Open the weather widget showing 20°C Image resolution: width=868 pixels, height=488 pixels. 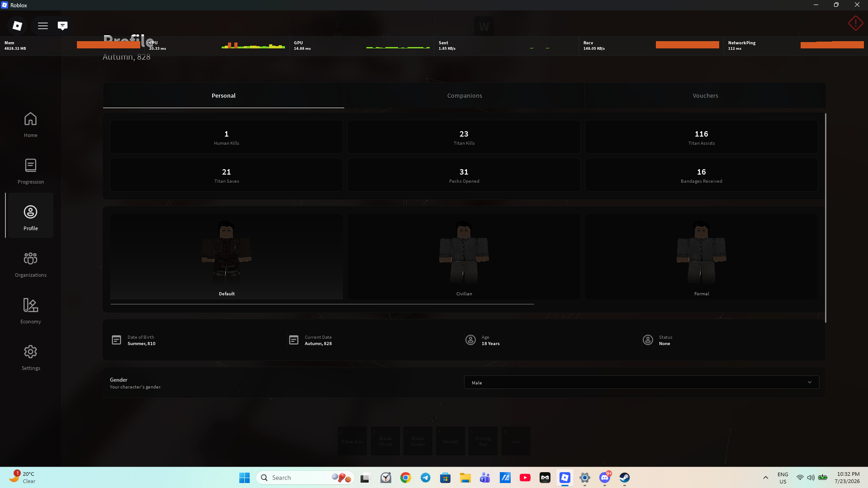pyautogui.click(x=23, y=478)
